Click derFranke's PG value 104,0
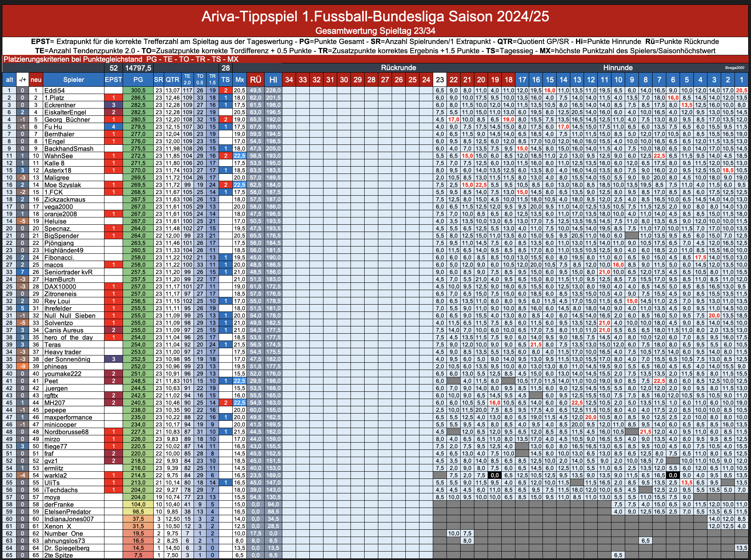Viewport: 751px width, 560px height. [138, 504]
